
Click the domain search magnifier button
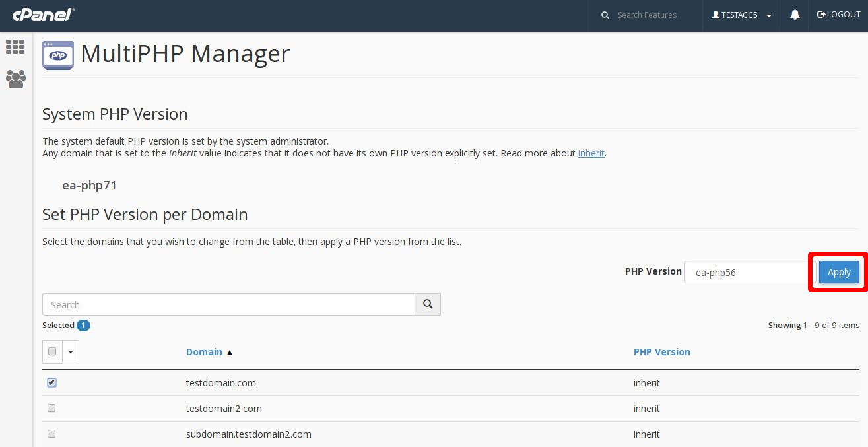click(428, 304)
